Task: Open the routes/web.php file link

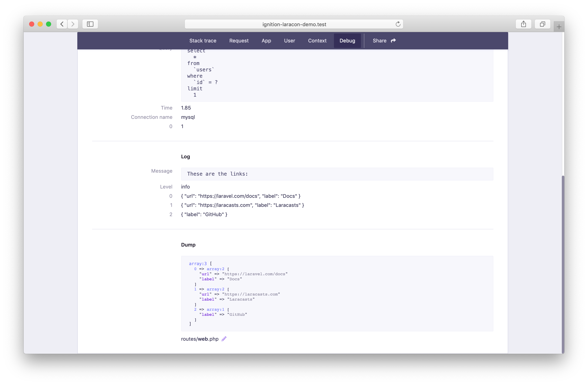Action: [x=200, y=339]
